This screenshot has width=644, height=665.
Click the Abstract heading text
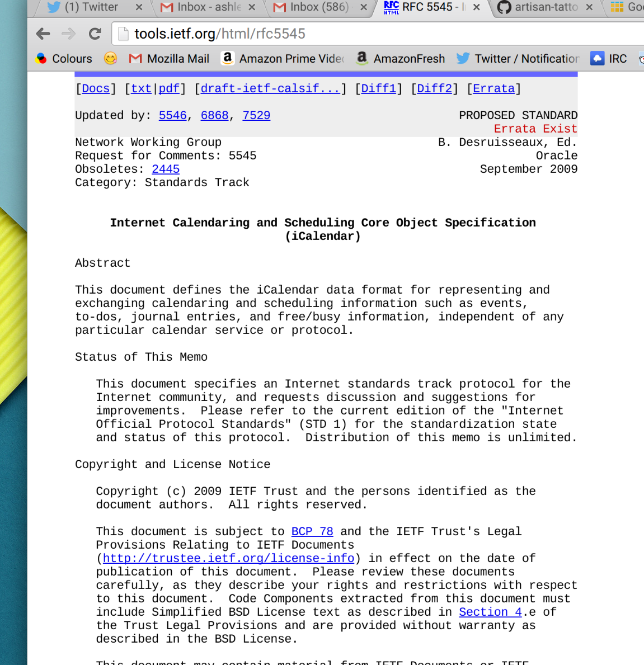pos(102,263)
